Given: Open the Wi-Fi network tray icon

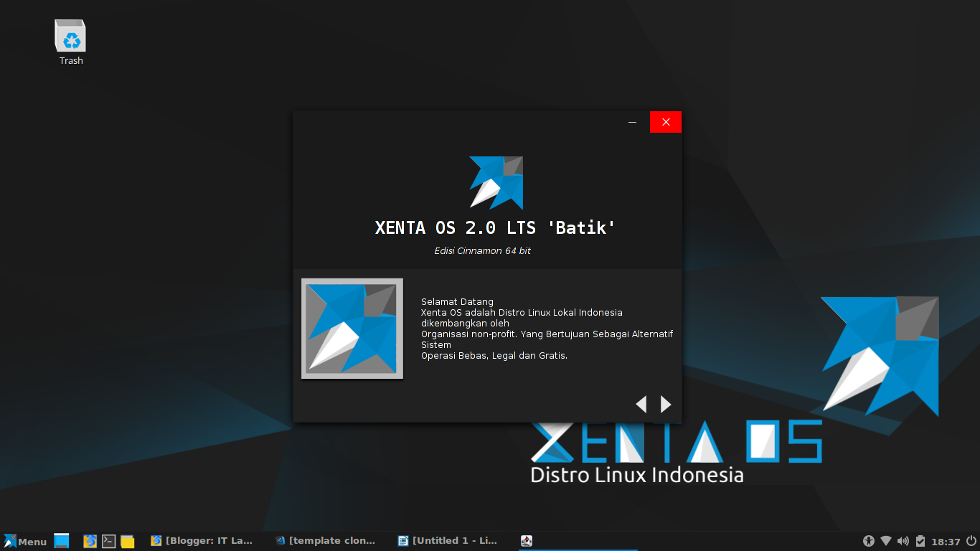Looking at the screenshot, I should coord(886,541).
